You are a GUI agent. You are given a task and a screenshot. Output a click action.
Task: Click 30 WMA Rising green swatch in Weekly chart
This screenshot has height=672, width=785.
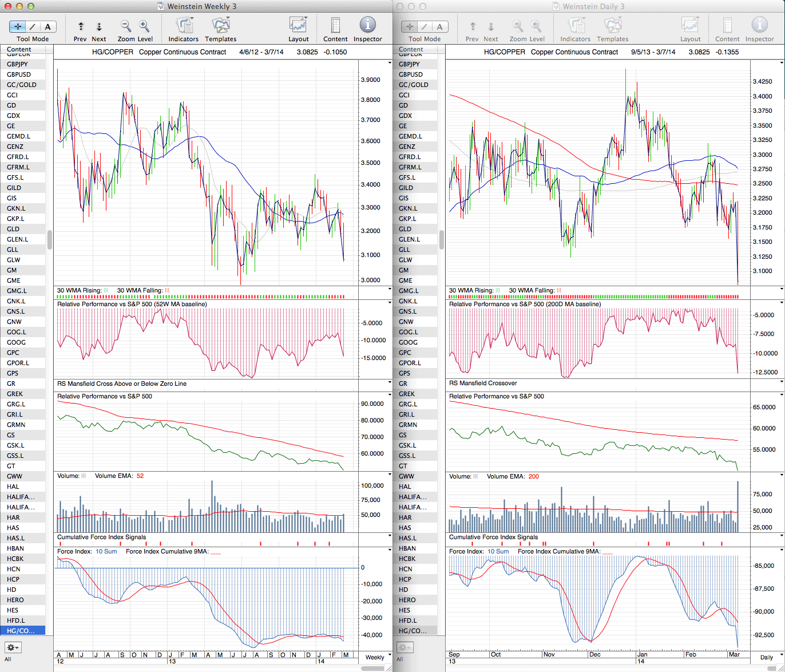(x=106, y=291)
